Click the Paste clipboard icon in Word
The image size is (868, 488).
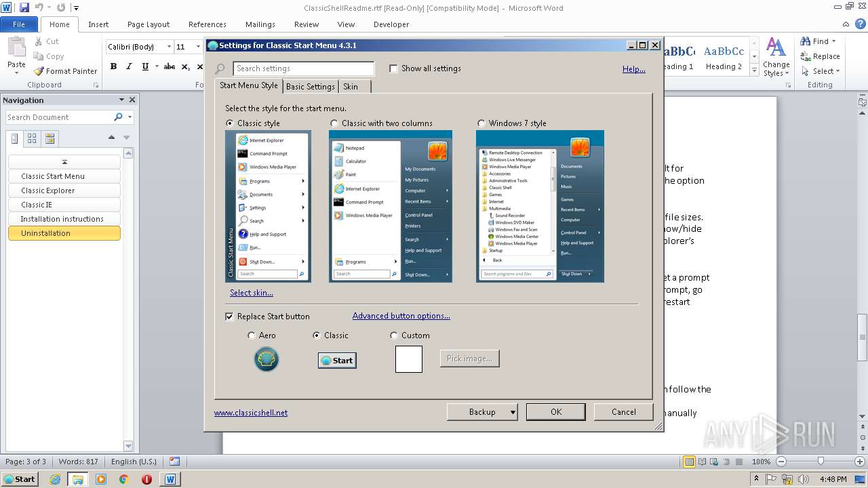[x=16, y=47]
